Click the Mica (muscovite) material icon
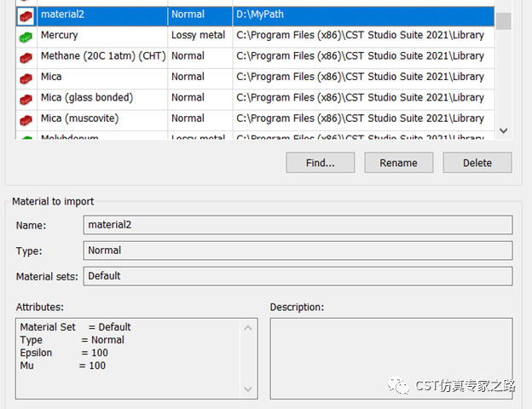This screenshot has width=532, height=409. point(26,119)
